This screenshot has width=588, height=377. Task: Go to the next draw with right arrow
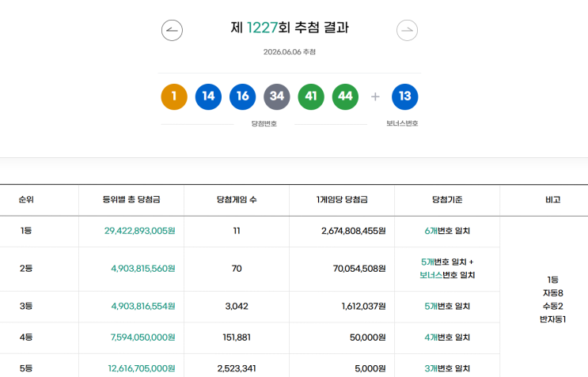tap(407, 30)
